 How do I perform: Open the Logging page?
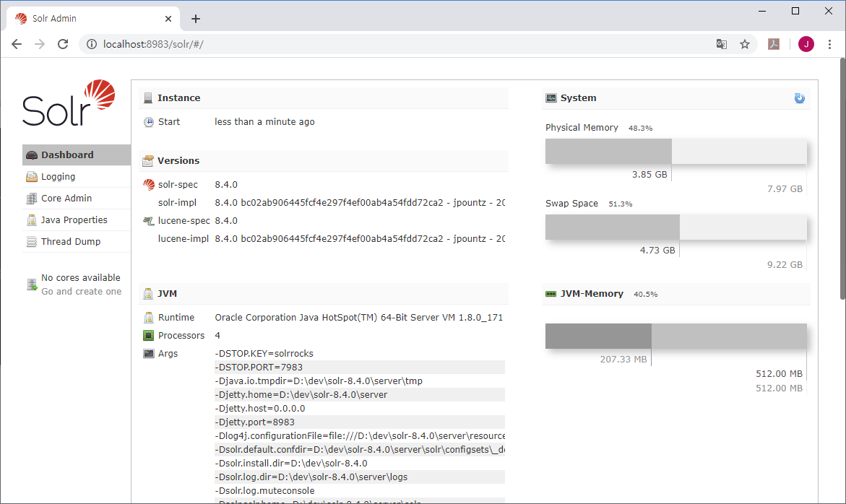pos(76,176)
